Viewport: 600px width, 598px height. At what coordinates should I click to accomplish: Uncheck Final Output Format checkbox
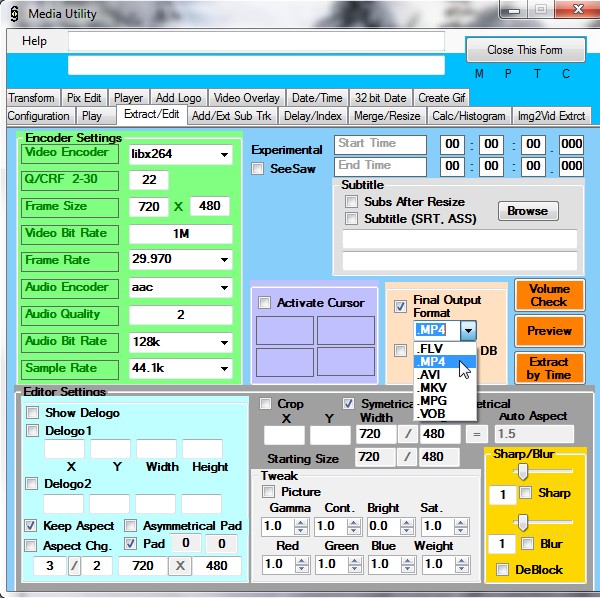[400, 306]
